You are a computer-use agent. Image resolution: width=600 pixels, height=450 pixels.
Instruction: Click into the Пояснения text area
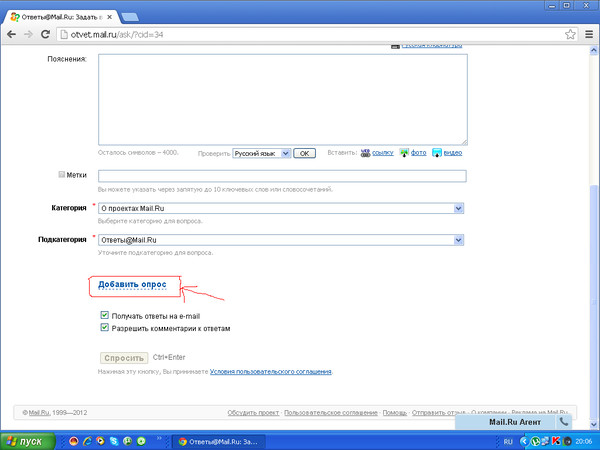pos(283,99)
